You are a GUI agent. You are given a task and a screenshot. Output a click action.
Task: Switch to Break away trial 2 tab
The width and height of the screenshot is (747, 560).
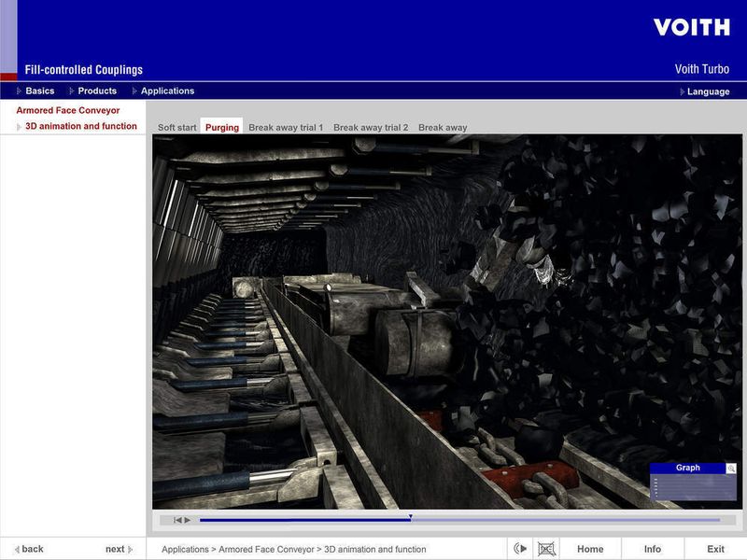click(371, 127)
